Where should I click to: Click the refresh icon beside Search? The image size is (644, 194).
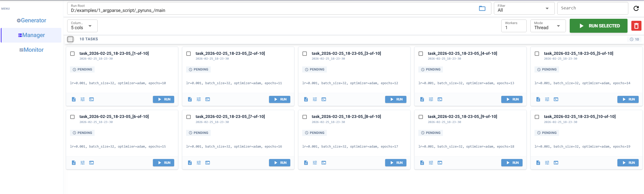(x=636, y=8)
